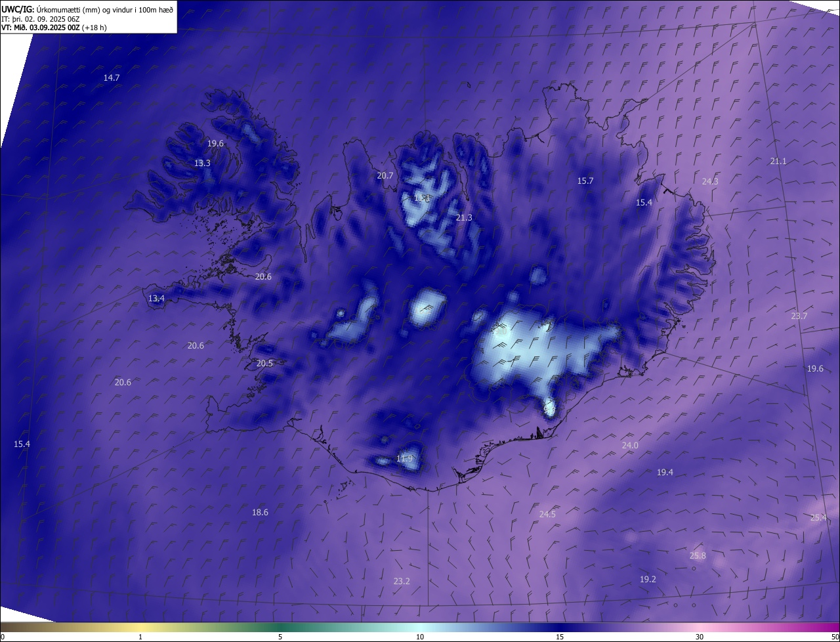Click the 24.5 value label
The image size is (840, 642).
[x=547, y=514]
